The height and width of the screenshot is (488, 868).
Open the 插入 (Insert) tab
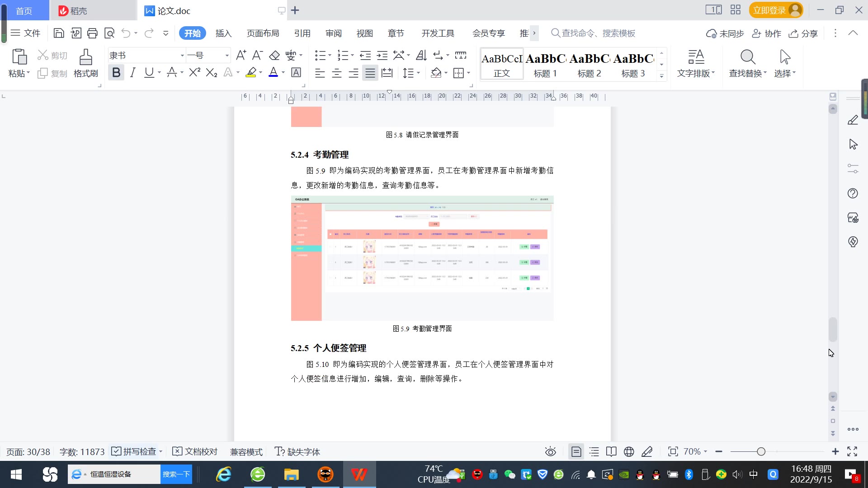click(x=223, y=33)
